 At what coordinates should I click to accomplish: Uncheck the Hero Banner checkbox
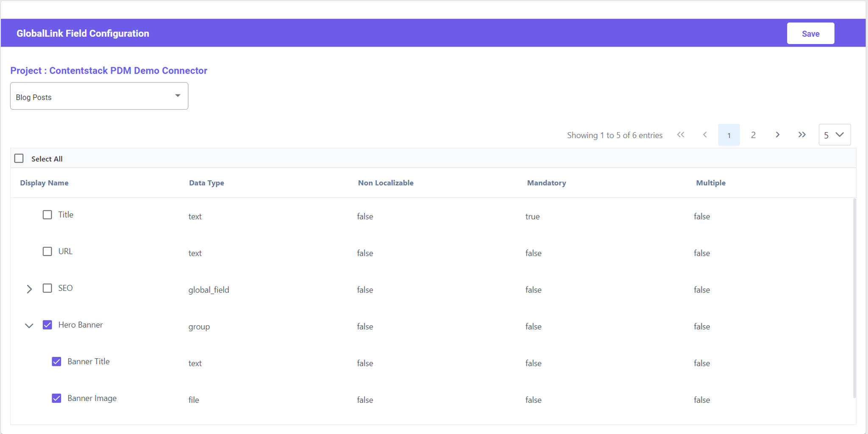pyautogui.click(x=47, y=325)
